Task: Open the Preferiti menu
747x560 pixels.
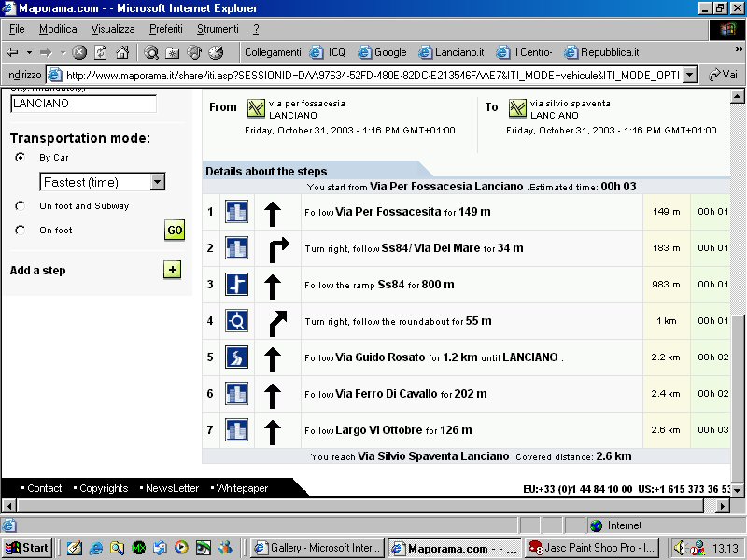Action: pos(166,29)
